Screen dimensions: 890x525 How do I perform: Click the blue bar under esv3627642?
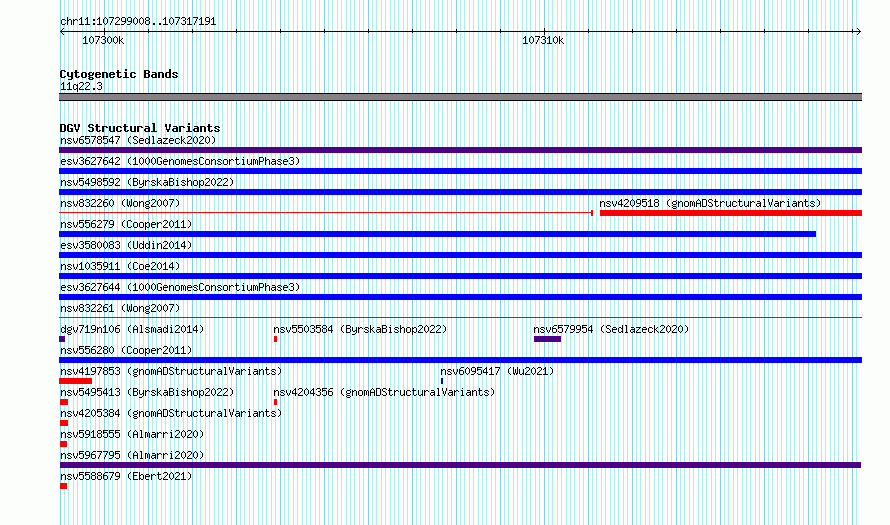pos(460,171)
